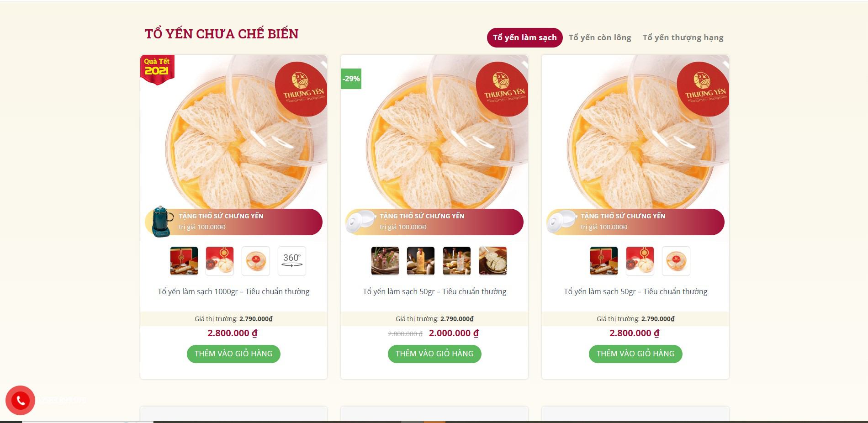Open the Tổ yến thượng hạng tab
This screenshot has height=423, width=868.
(683, 37)
